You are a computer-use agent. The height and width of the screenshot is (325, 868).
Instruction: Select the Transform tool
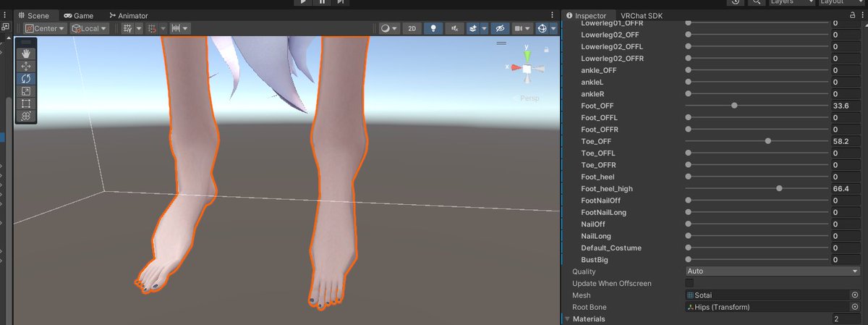[26, 115]
